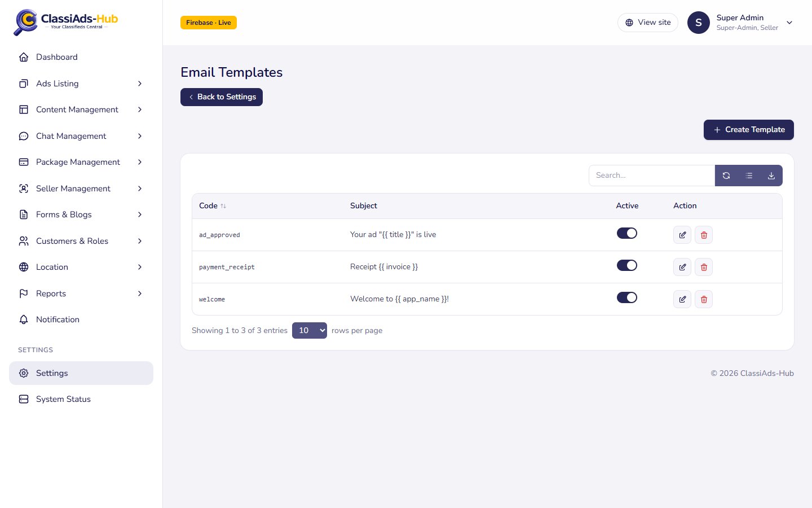Viewport: 812px width, 508px height.
Task: Edit the payment_receipt template
Action: [682, 267]
